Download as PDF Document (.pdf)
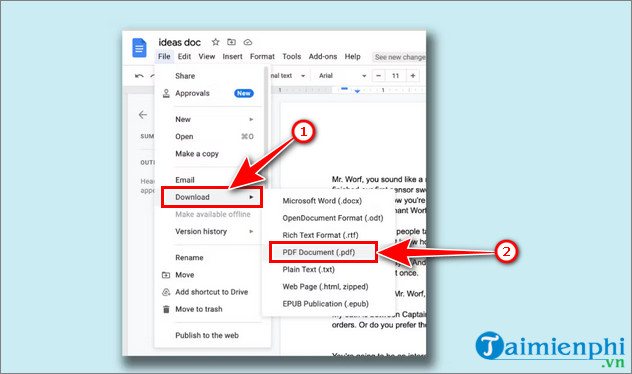Screen dimensions: 632x374 coord(318,253)
